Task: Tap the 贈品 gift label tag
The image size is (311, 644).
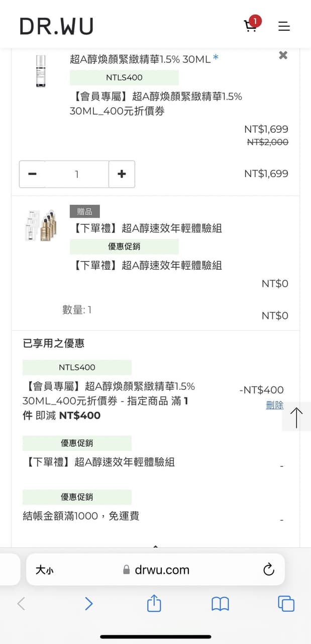Action: pos(84,211)
